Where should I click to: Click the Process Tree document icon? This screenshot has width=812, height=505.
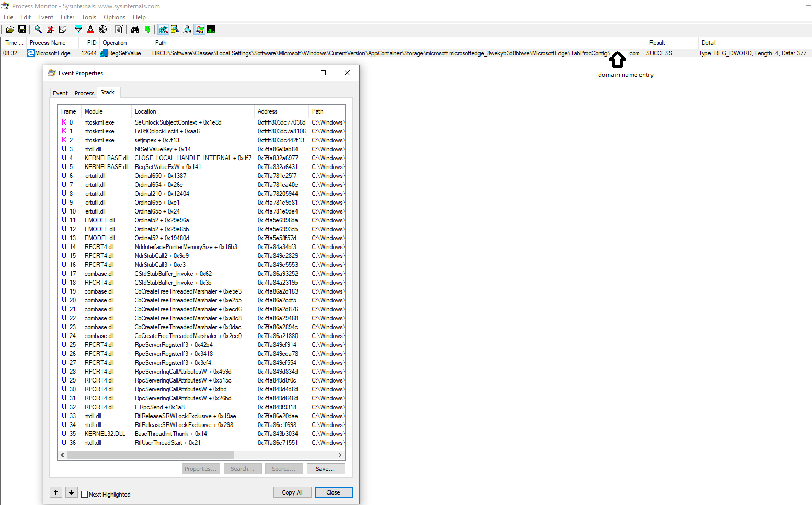[119, 29]
